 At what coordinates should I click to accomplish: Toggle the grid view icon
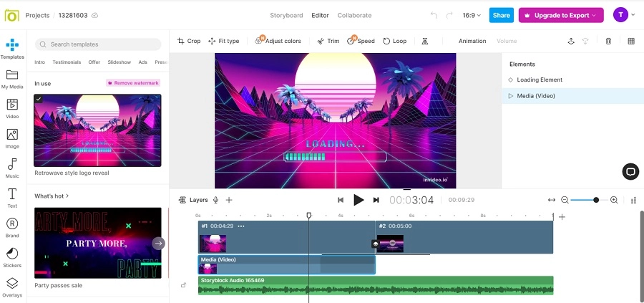coord(631,41)
